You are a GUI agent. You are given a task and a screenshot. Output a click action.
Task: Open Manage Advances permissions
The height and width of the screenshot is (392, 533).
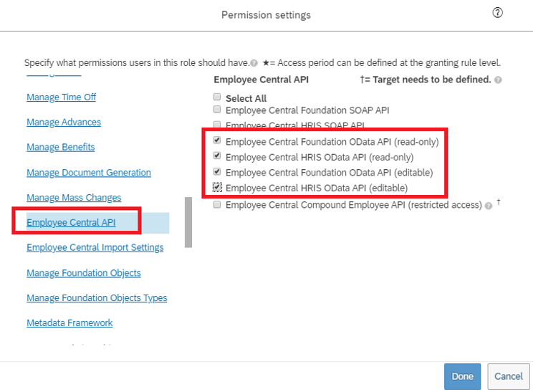[64, 123]
